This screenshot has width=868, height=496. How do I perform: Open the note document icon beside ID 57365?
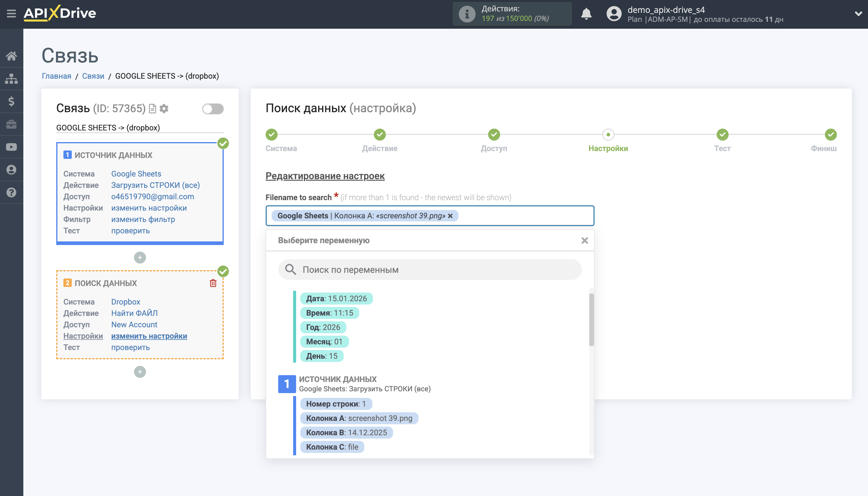coord(153,108)
